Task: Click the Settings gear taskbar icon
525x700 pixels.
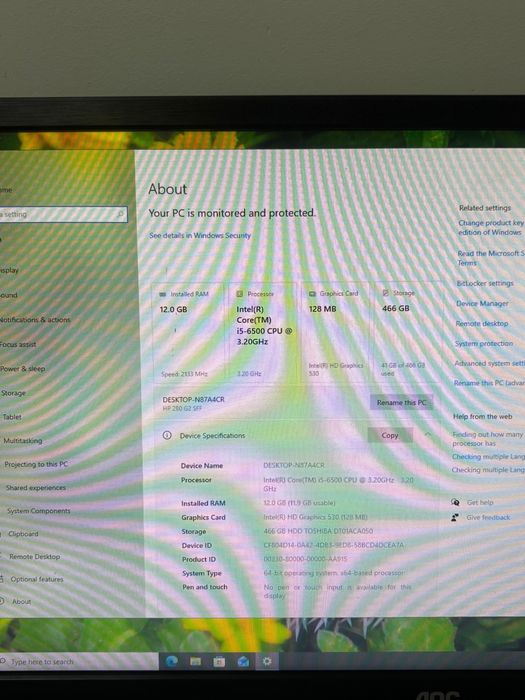Action: (267, 661)
